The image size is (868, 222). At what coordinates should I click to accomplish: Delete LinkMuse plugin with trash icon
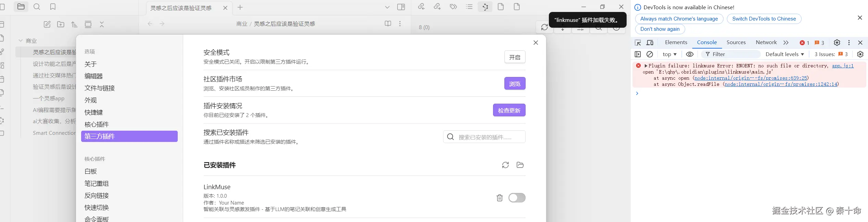(x=500, y=198)
